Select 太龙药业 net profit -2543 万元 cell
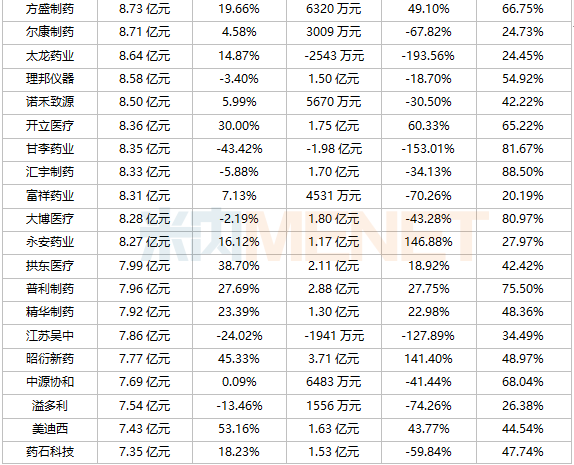The height and width of the screenshot is (465, 574). point(334,56)
